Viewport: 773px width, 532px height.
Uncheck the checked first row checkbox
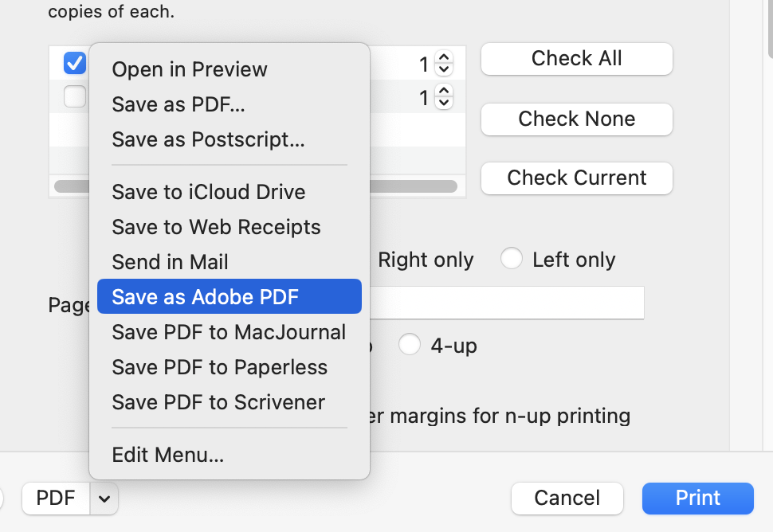(75, 62)
